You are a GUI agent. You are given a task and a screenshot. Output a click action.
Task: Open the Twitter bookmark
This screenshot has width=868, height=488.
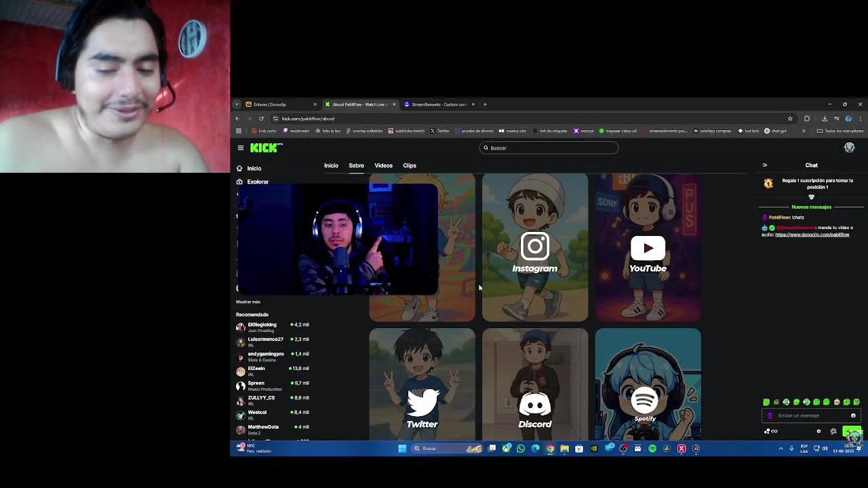440,131
